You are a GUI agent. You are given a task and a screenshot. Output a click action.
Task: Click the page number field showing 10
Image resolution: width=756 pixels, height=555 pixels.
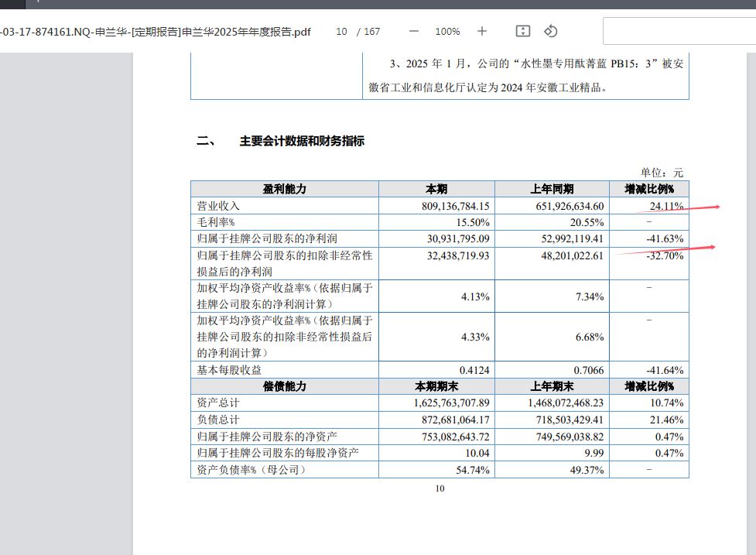click(x=341, y=31)
